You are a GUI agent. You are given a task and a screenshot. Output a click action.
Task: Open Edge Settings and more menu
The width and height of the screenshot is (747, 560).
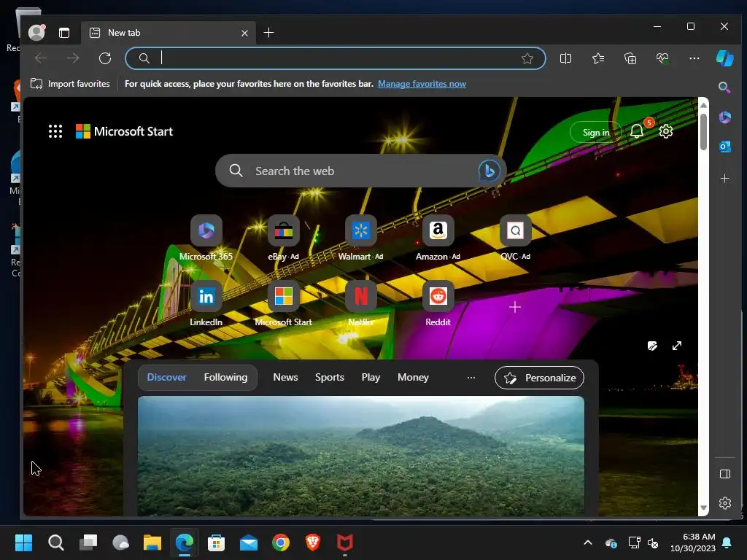point(694,58)
